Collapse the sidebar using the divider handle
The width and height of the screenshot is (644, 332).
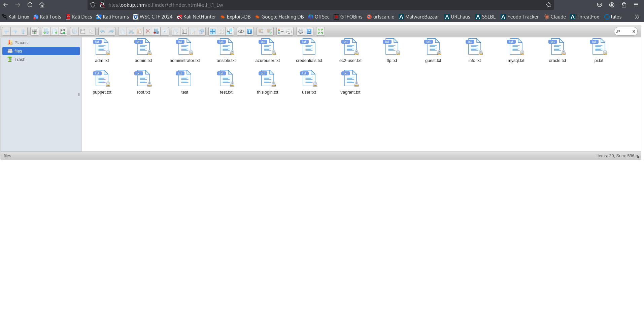(x=79, y=95)
